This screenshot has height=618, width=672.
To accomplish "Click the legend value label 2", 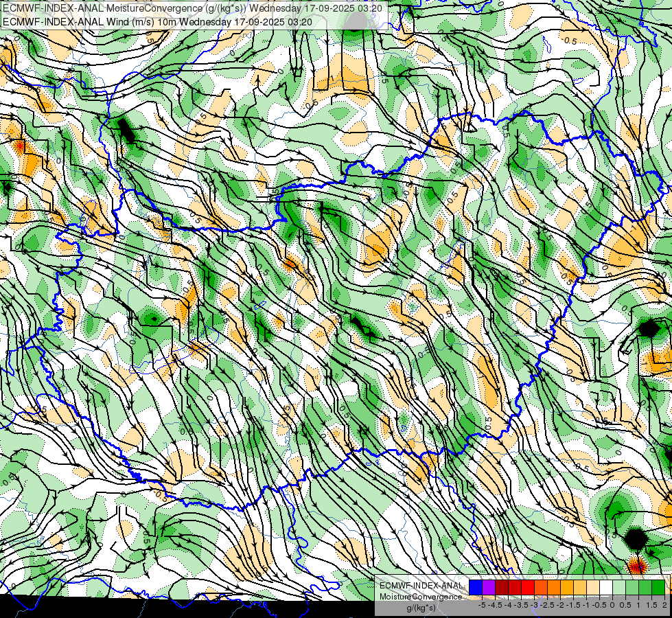I will coord(664,605).
